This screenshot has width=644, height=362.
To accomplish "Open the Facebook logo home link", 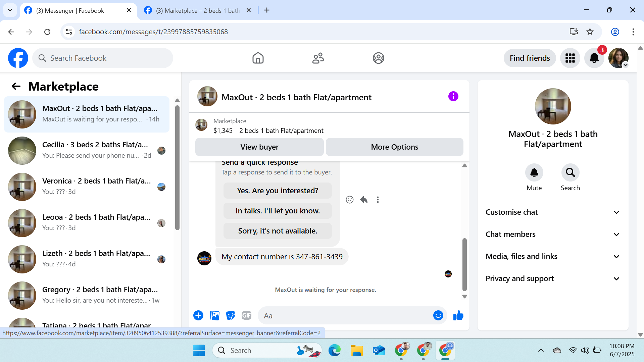I will (18, 58).
